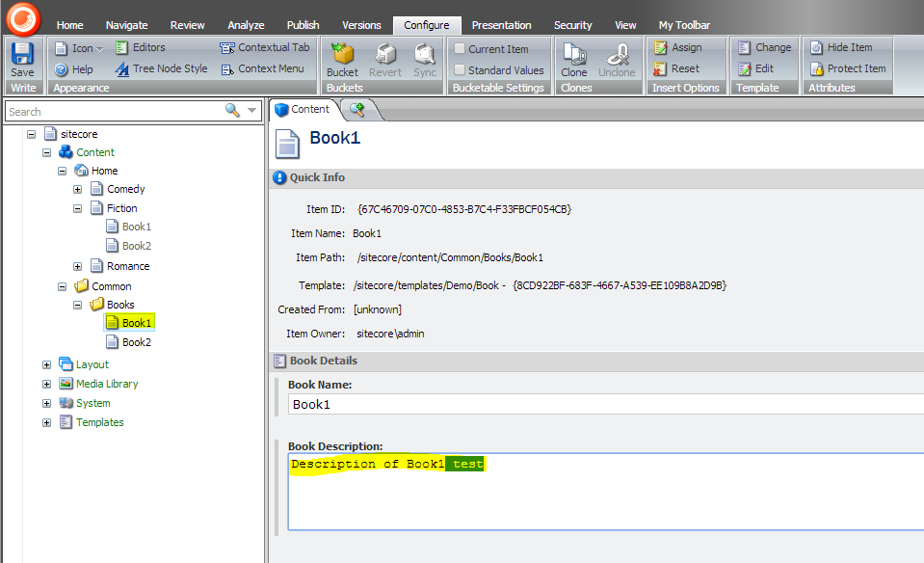Click the tree Search input field
Viewport: 924px width, 563px height.
(x=113, y=112)
